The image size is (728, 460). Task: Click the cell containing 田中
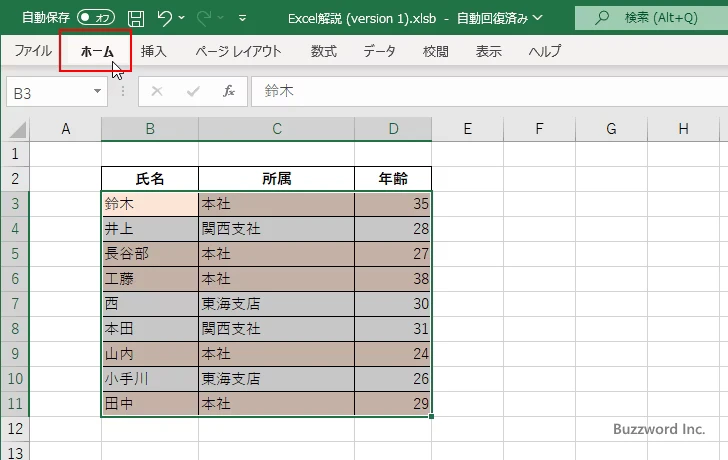(150, 404)
